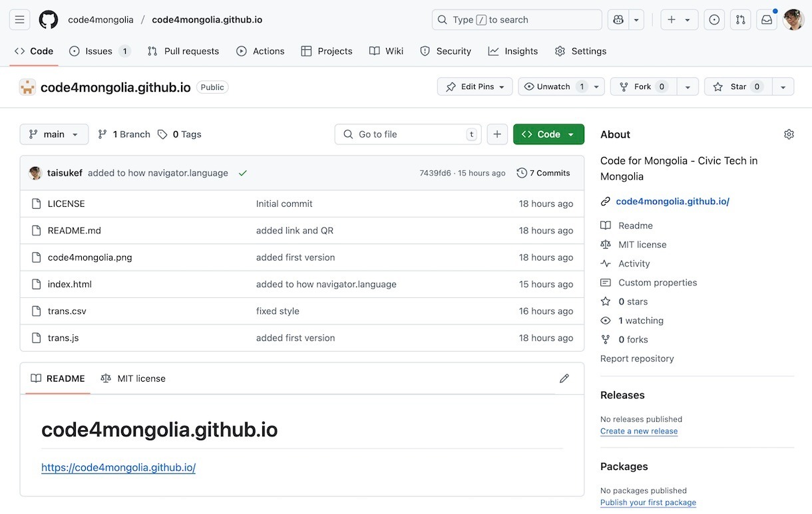Switch to the Issues tab
The image size is (812, 514).
tap(100, 51)
